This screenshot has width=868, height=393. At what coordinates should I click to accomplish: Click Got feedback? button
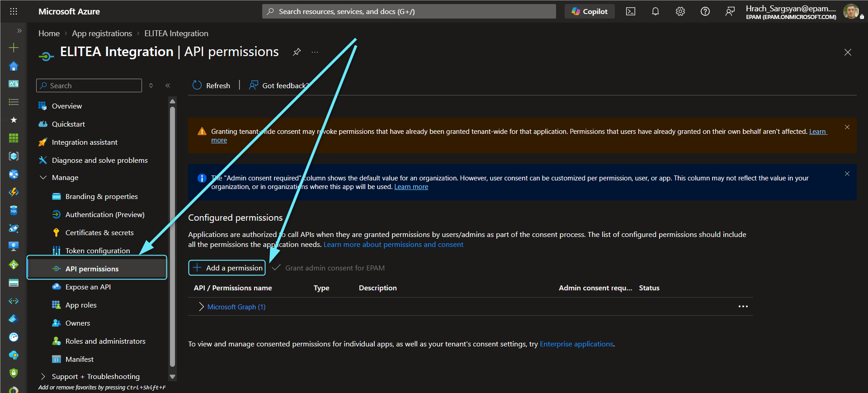click(x=278, y=85)
